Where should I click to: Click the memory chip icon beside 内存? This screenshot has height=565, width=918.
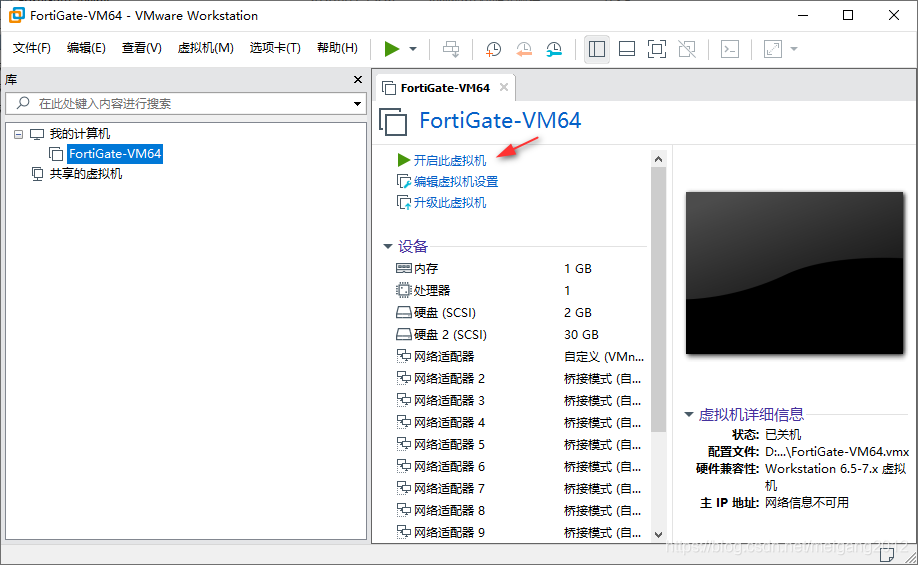click(x=403, y=268)
